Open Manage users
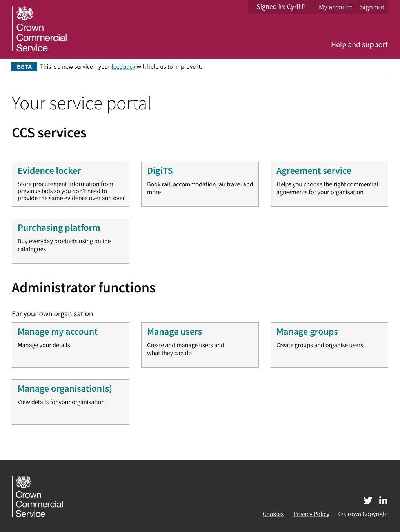This screenshot has height=532, width=400. (175, 332)
